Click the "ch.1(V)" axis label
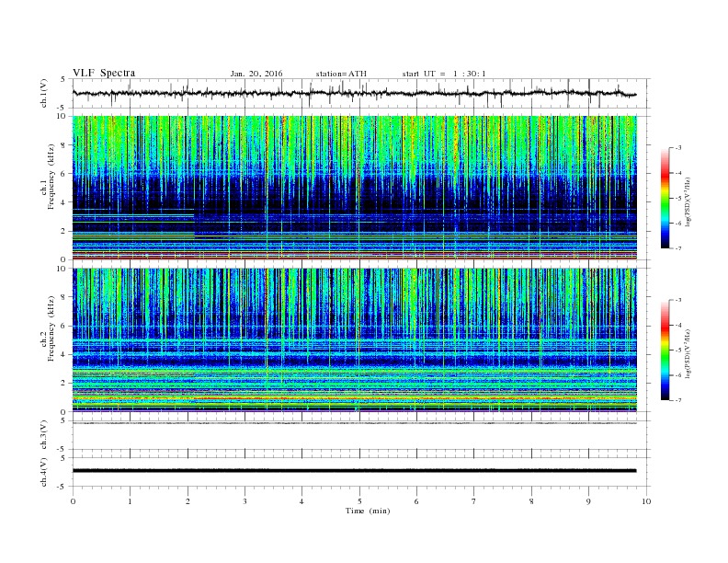The height and width of the screenshot is (563, 728). pos(44,93)
